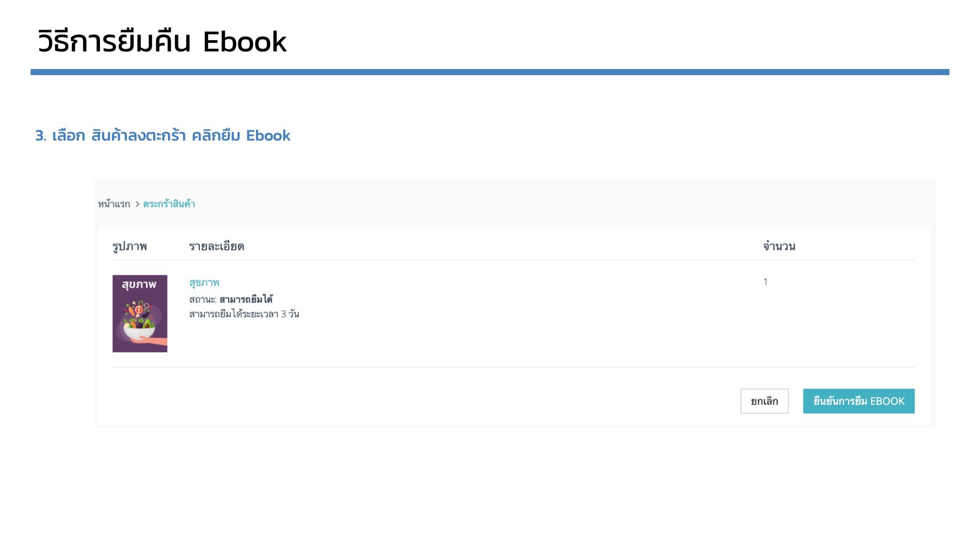Click the white สุขภาพ text on cover
This screenshot has width=980, height=551.
coord(139,285)
